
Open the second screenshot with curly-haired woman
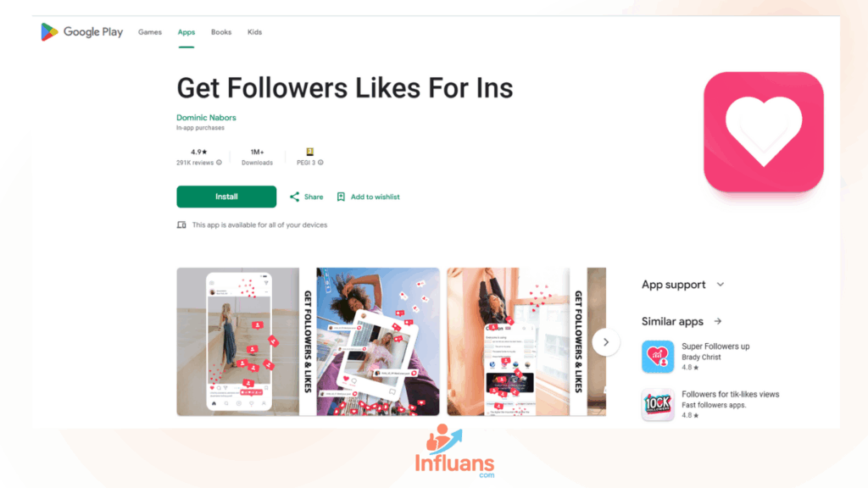[x=378, y=342]
